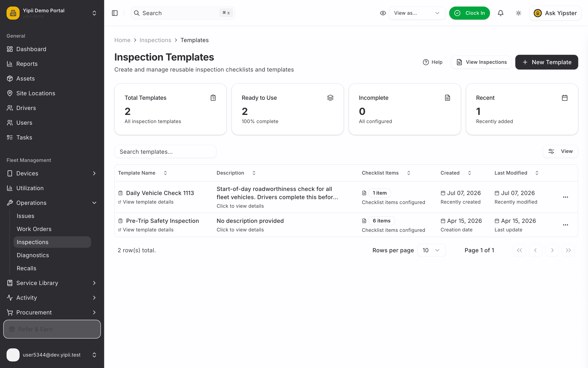The width and height of the screenshot is (588, 368).
Task: Expand the Devices submenu
Action: [52, 173]
